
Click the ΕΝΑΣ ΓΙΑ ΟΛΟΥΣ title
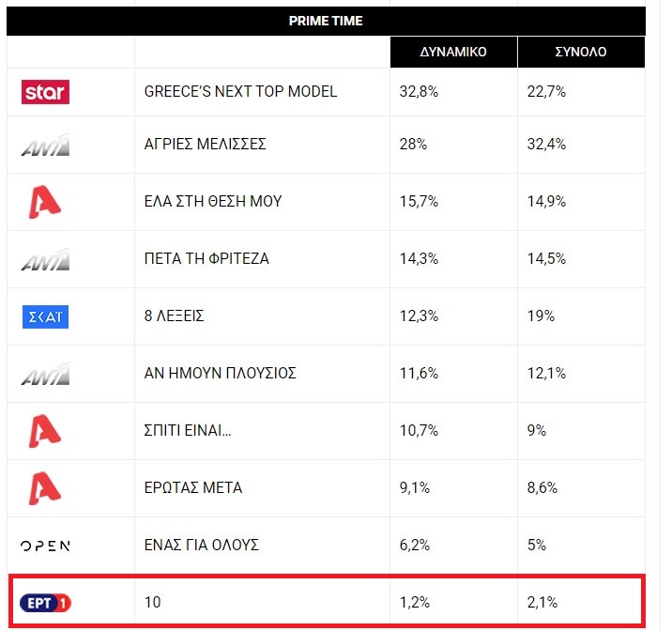pos(202,546)
